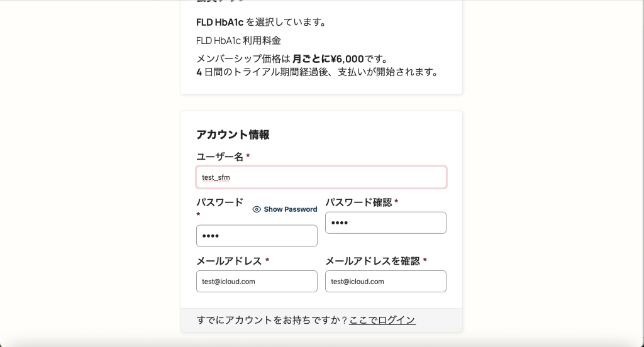Click the すでにアカウントをお持ちですか text
Screen dimensions: 644x347
(x=272, y=320)
